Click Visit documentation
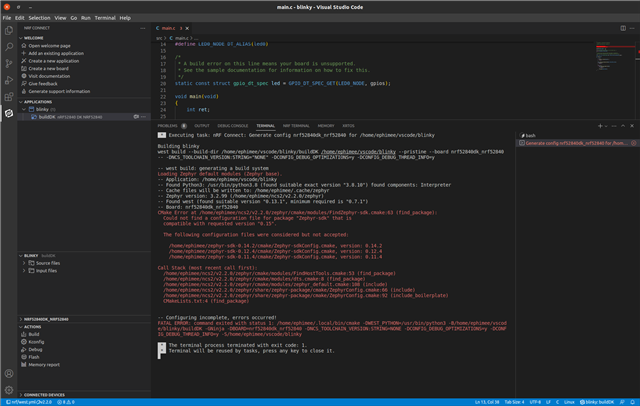This screenshot has width=640, height=406. click(x=49, y=76)
